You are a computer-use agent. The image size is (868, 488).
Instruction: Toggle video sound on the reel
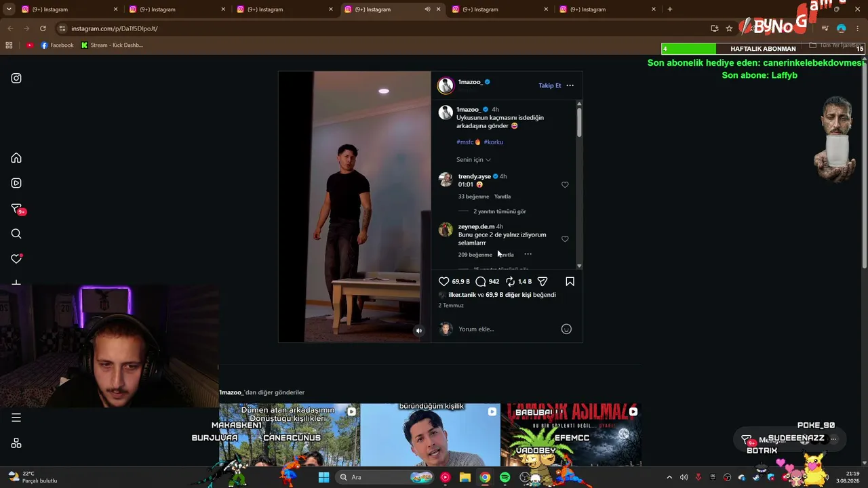419,331
